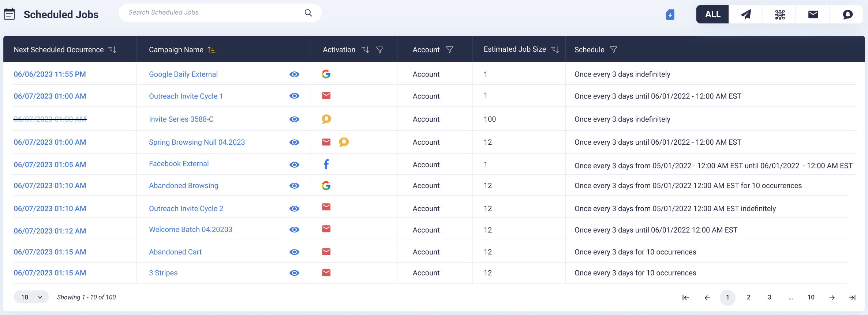Switch to the network nodes tab
This screenshot has height=315, width=868.
780,14
